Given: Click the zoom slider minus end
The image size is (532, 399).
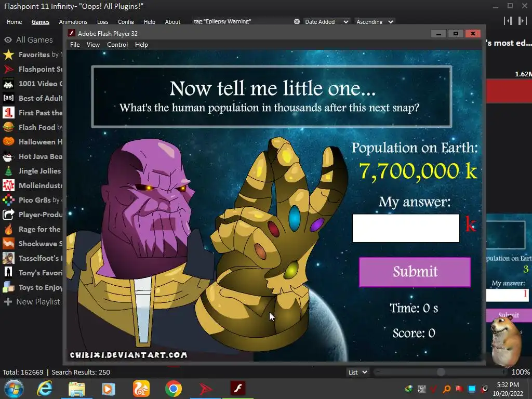Looking at the screenshot, I should 378,372.
